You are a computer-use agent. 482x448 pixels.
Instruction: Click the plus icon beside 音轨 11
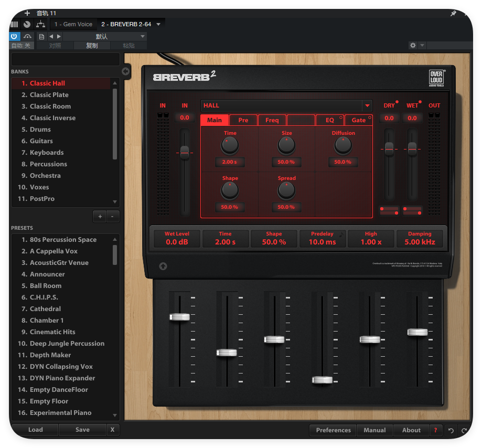click(27, 13)
